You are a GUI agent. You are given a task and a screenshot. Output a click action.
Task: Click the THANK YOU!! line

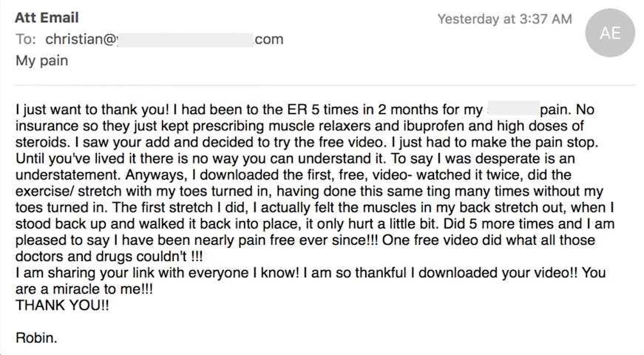62,305
